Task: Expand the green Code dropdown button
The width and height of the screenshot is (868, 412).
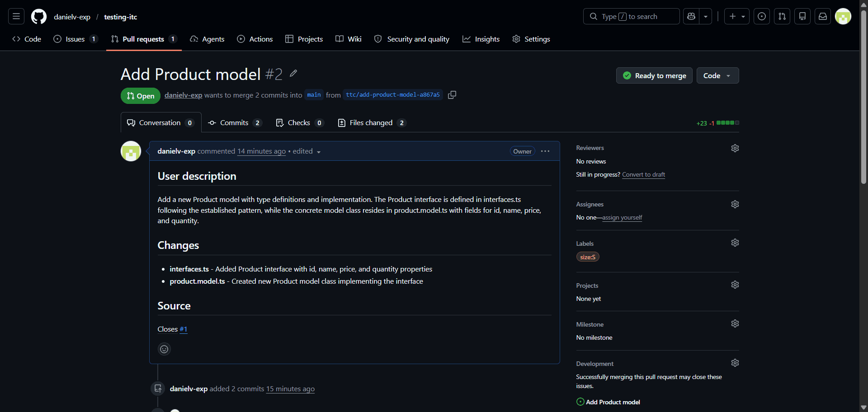Action: [x=717, y=75]
